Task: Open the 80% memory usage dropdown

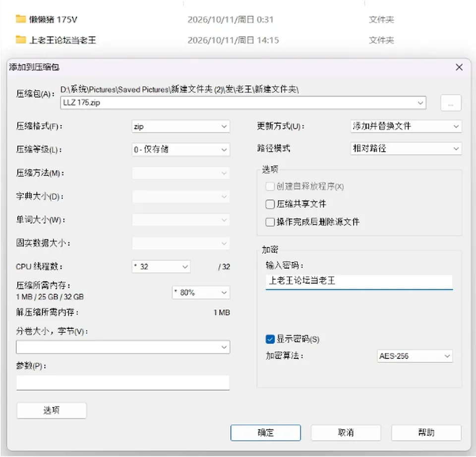Action: point(201,292)
